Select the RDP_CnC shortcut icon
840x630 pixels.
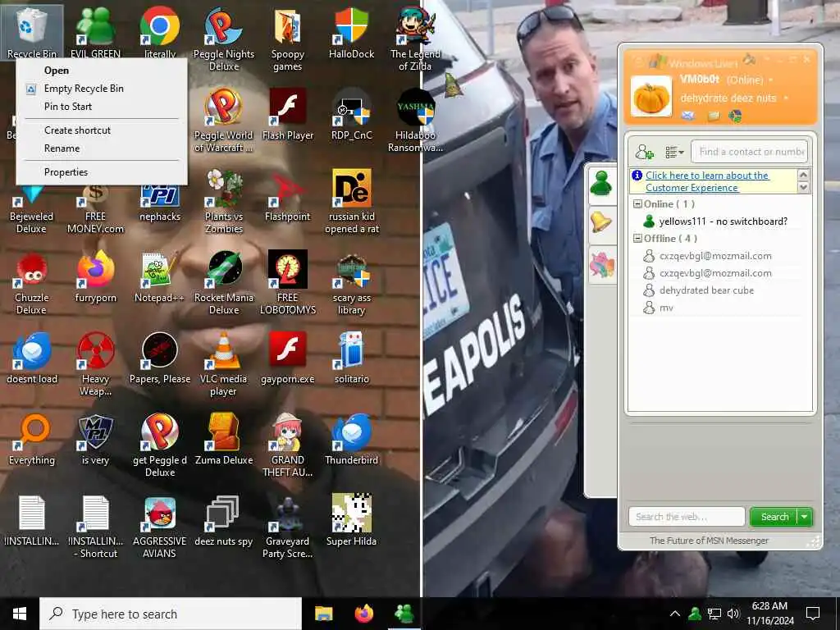coord(351,114)
